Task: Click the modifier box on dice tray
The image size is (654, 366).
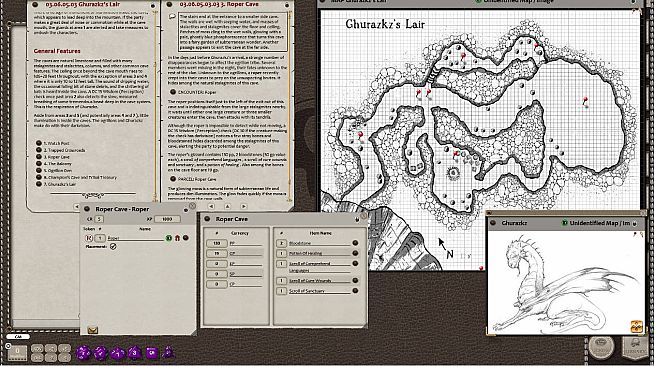Action: click(17, 352)
